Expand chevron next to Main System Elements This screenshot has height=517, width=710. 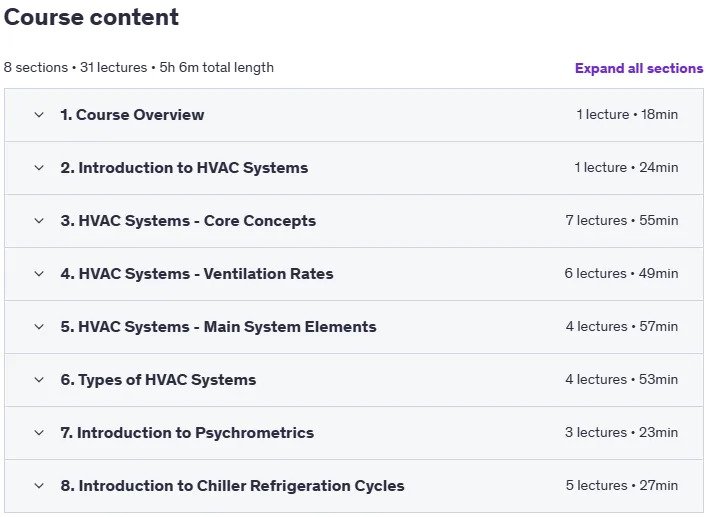[x=39, y=327]
